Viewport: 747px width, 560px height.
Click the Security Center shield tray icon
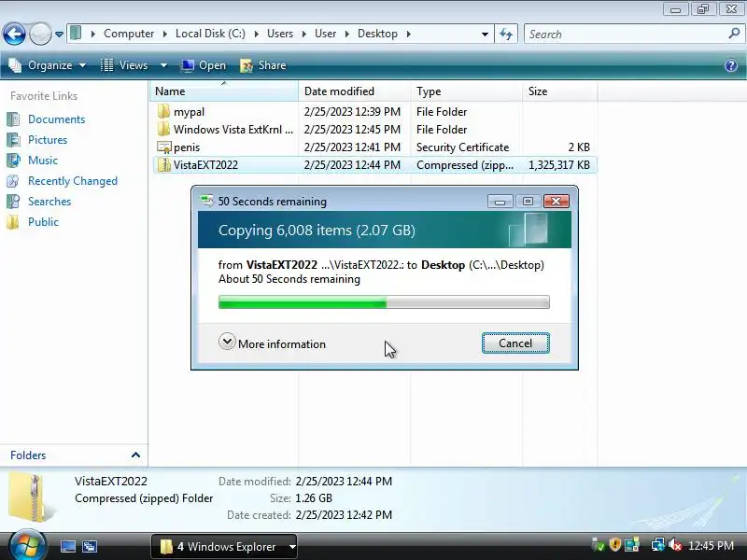[614, 545]
